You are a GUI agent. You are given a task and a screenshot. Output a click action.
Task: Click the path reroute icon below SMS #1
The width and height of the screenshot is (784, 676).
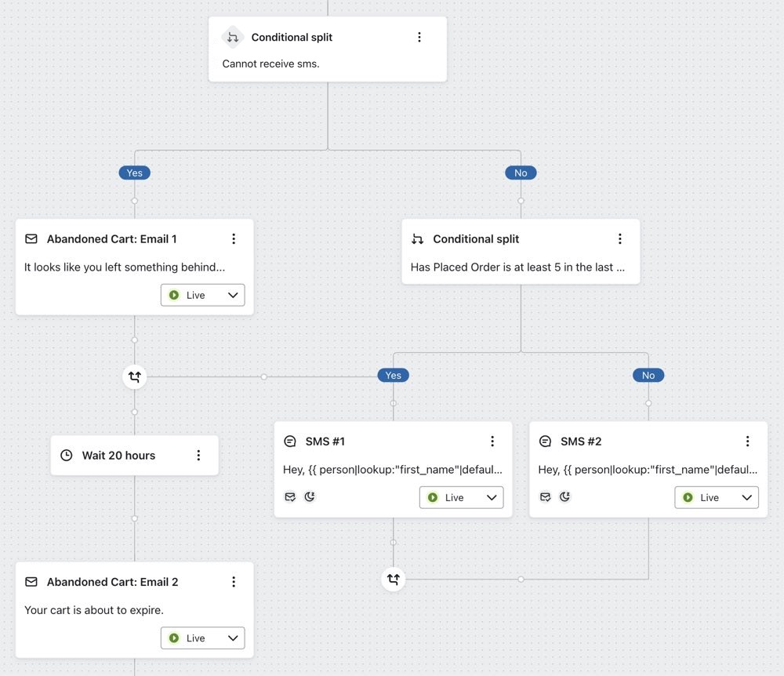393,579
